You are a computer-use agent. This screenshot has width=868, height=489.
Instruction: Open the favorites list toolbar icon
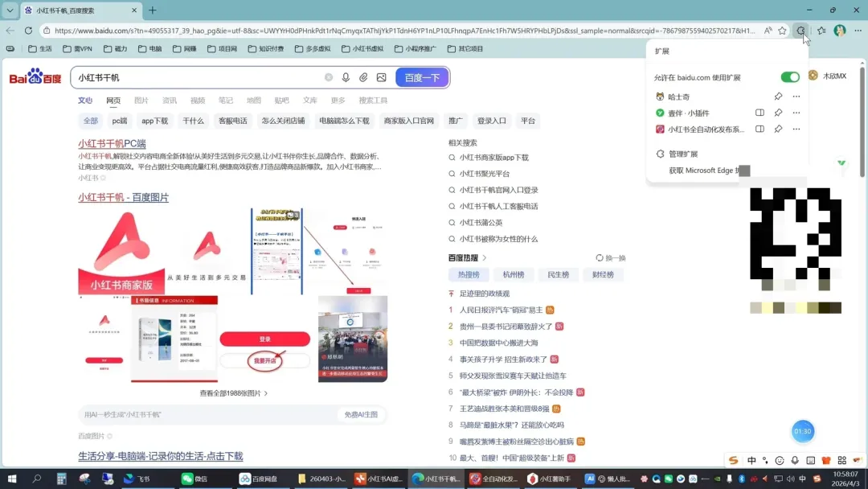pyautogui.click(x=821, y=31)
